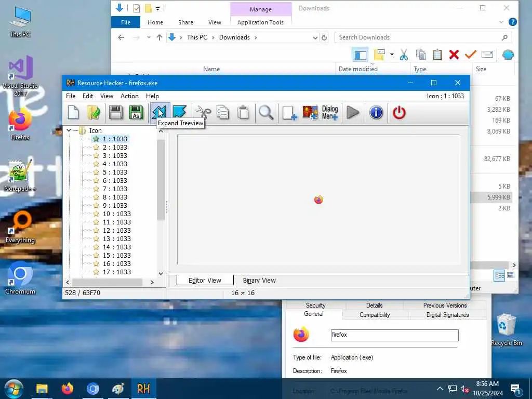Image resolution: width=532 pixels, height=399 pixels.
Task: Save the file with the floppy icon
Action: (x=116, y=113)
